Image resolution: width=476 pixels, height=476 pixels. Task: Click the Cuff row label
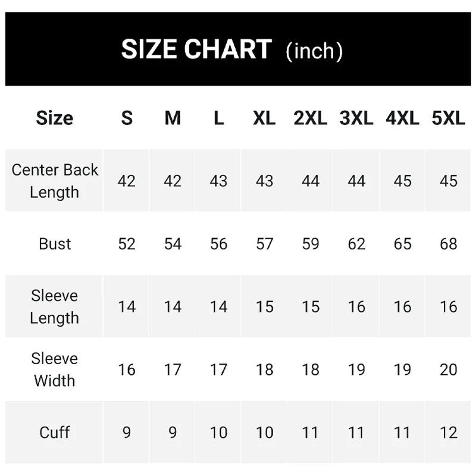pyautogui.click(x=54, y=432)
